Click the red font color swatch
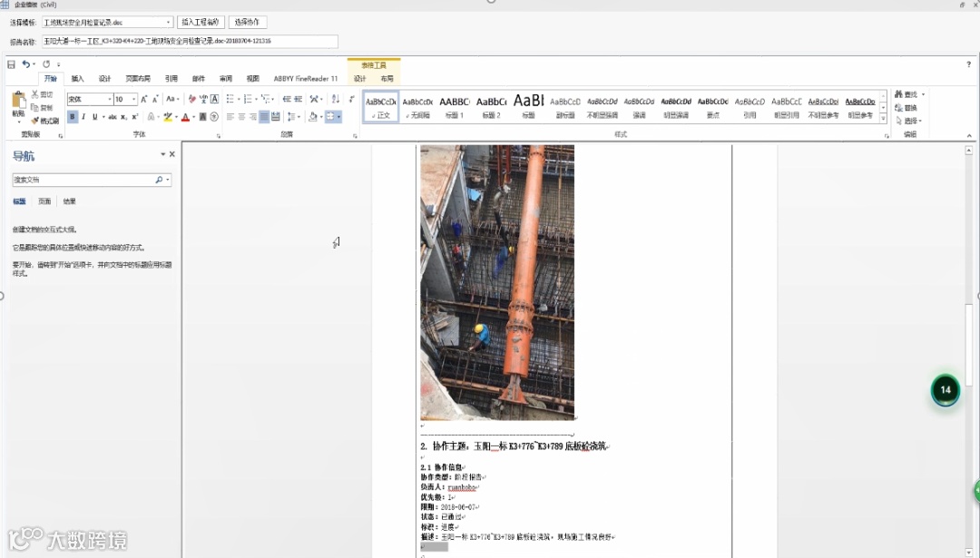The height and width of the screenshot is (558, 980). click(184, 117)
